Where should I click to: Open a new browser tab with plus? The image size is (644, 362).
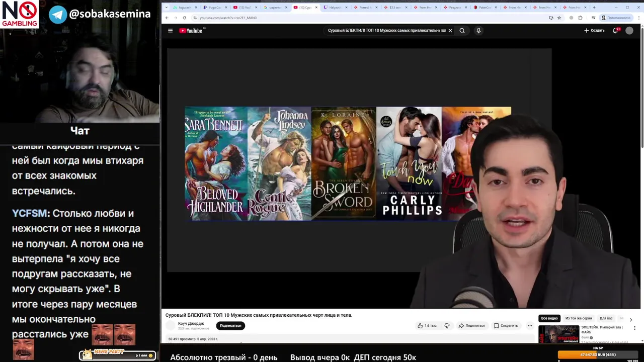point(594,8)
